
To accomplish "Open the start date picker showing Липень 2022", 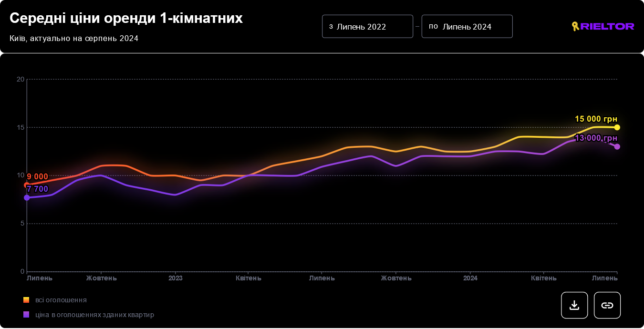I will coord(367,26).
